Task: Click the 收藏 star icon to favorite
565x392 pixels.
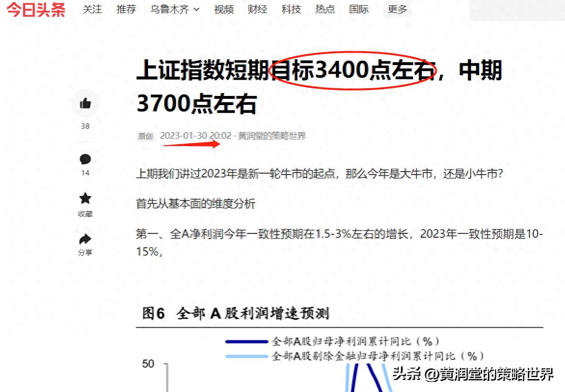Action: pos(85,199)
